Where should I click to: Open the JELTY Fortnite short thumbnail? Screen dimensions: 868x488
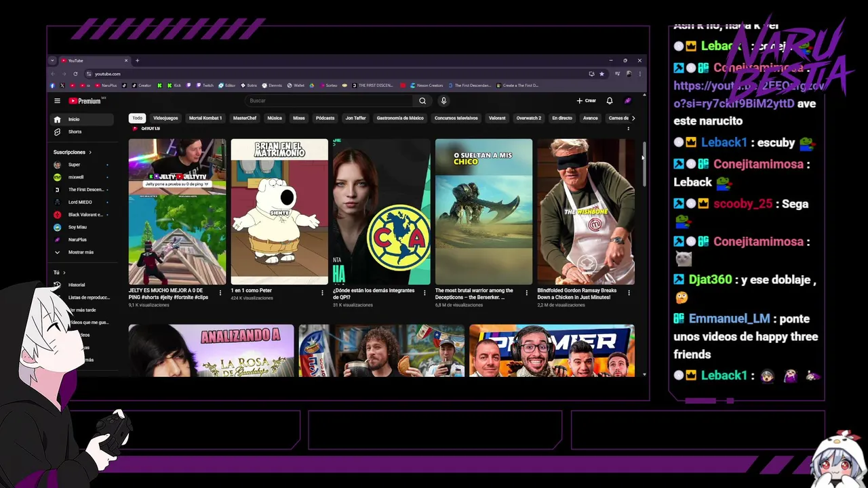[x=178, y=211]
